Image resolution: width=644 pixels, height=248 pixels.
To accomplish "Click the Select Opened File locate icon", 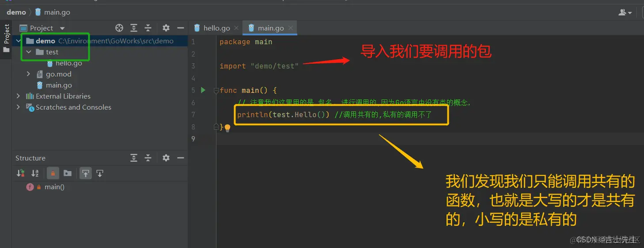I will (x=119, y=28).
